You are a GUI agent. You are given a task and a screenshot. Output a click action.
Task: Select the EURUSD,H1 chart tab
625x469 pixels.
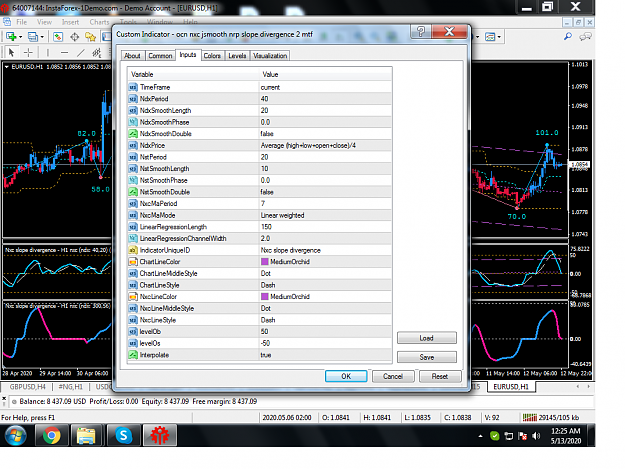tap(511, 387)
